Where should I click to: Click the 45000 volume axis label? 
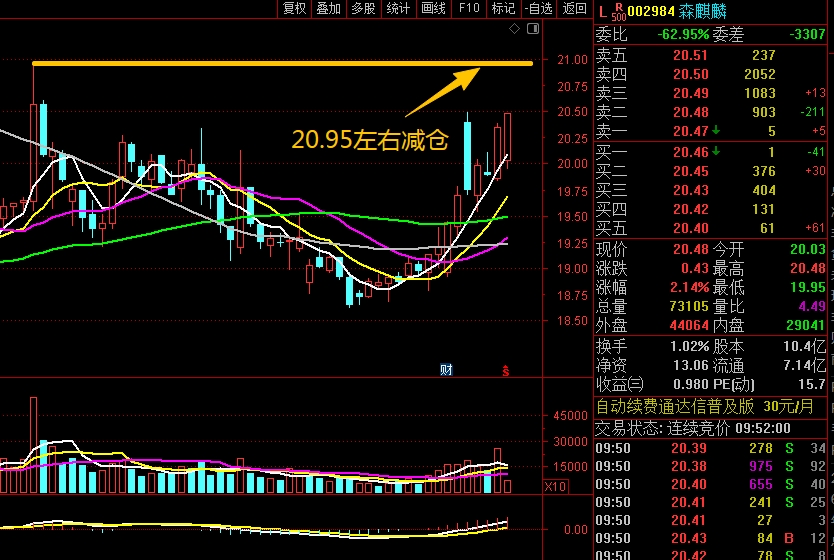pos(571,416)
